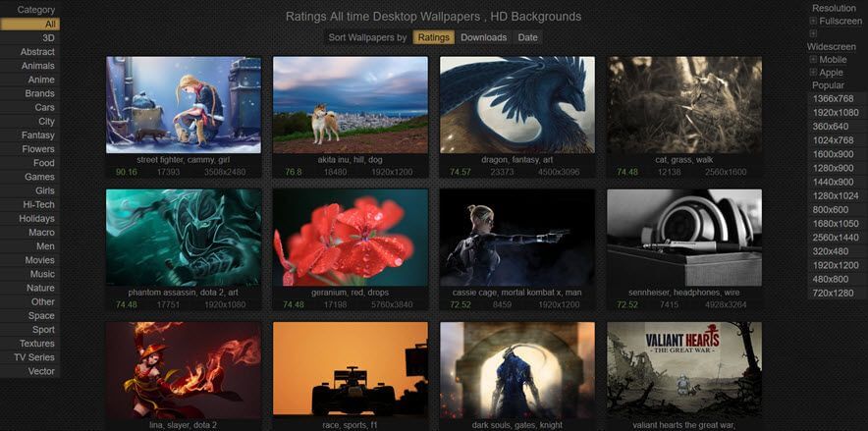Expand the Apple resolution group
This screenshot has width=868, height=431.
pyautogui.click(x=813, y=73)
